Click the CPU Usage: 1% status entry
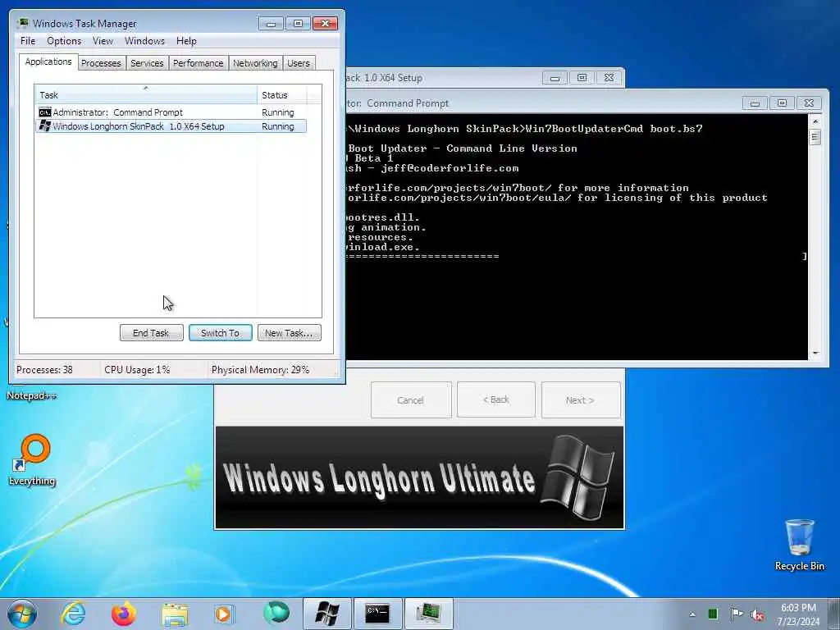This screenshot has height=630, width=840. pos(137,370)
